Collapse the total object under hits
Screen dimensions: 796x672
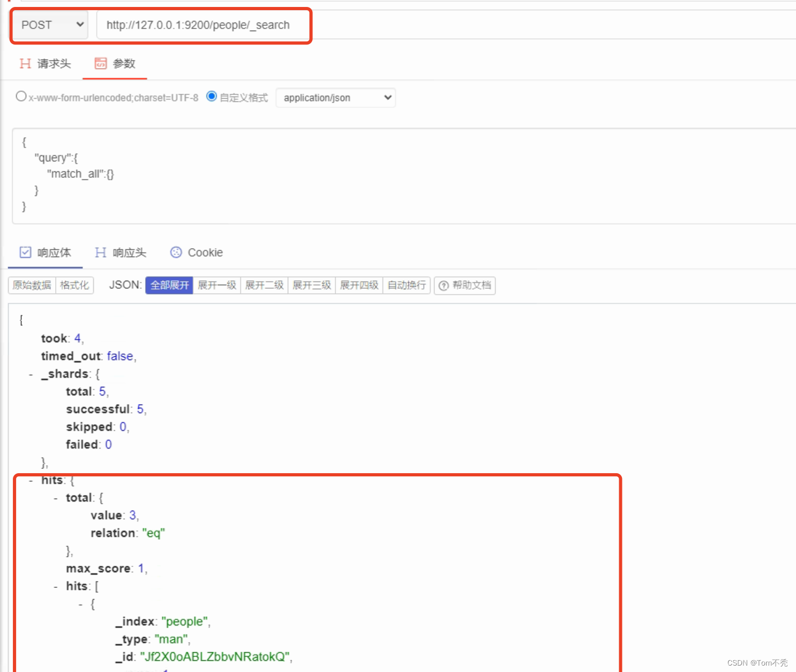click(56, 498)
